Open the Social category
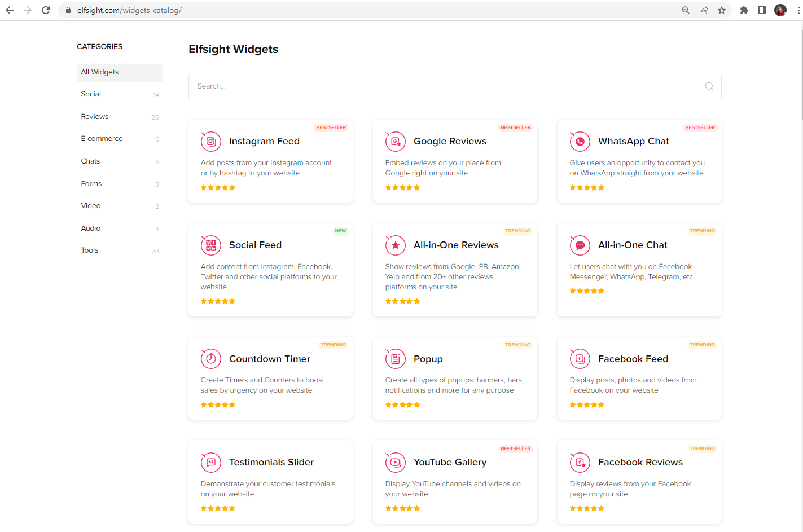This screenshot has height=532, width=803. (120, 94)
